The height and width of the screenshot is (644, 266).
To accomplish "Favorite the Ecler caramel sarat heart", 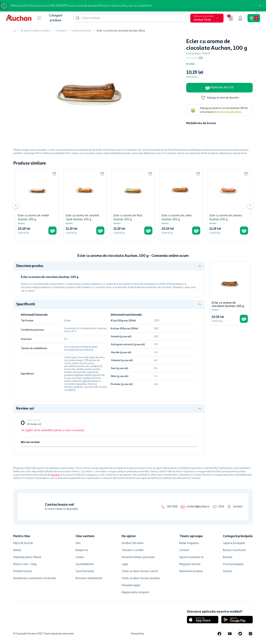I will pyautogui.click(x=102, y=174).
